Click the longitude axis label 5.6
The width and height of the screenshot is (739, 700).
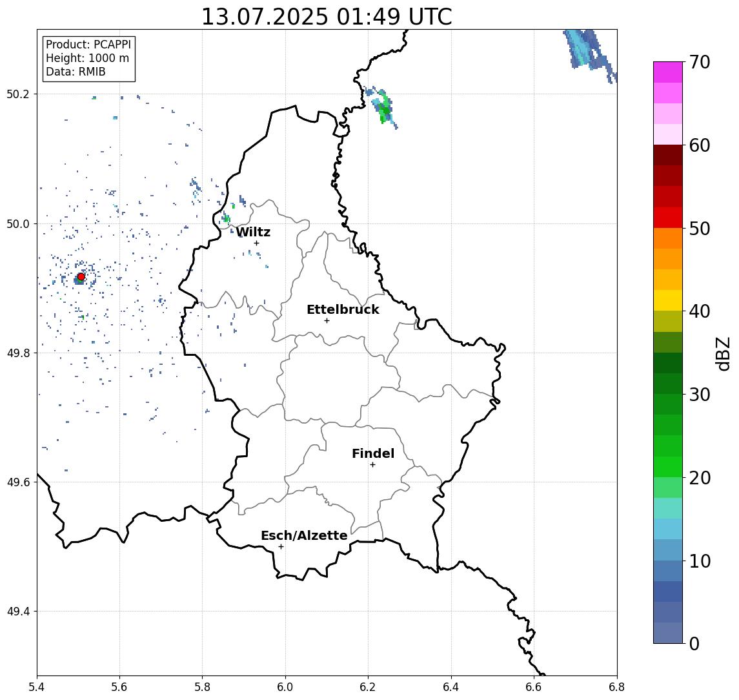tap(119, 687)
